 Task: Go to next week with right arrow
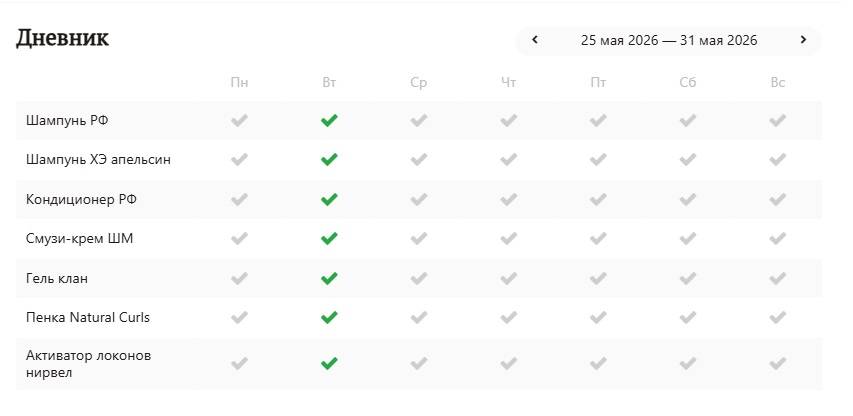[803, 40]
